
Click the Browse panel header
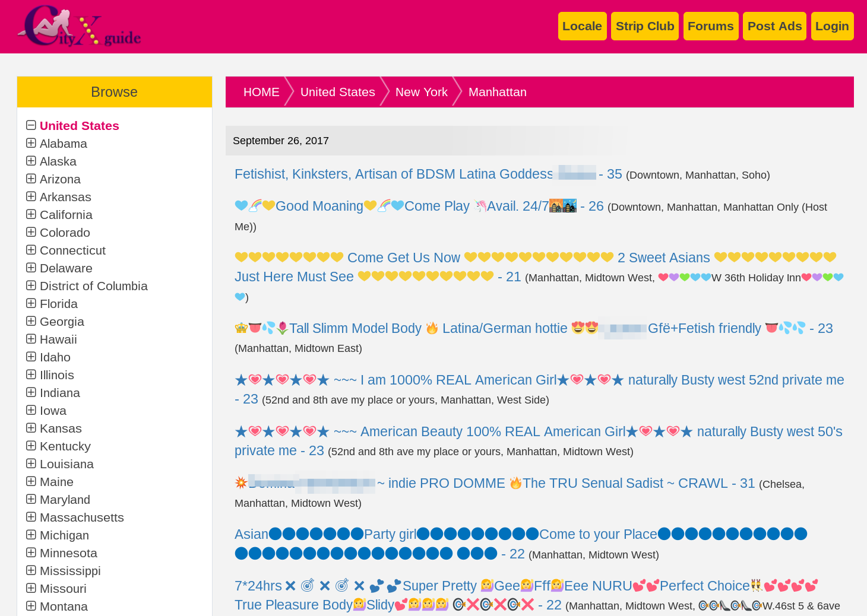tap(115, 92)
